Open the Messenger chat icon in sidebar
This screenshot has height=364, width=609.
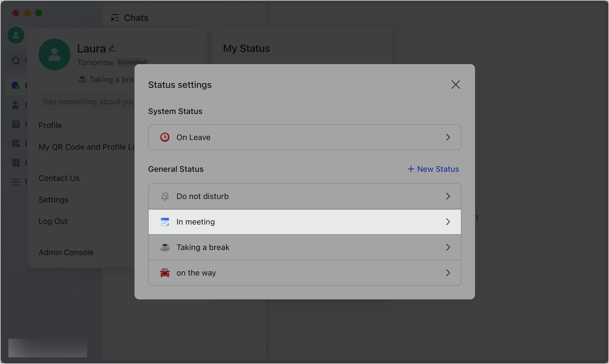coord(16,86)
